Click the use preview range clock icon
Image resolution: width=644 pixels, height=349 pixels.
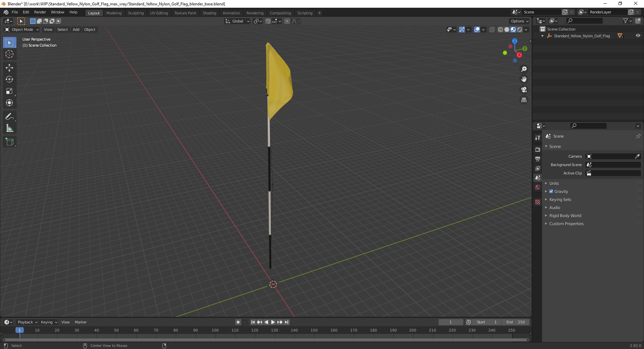[469, 322]
